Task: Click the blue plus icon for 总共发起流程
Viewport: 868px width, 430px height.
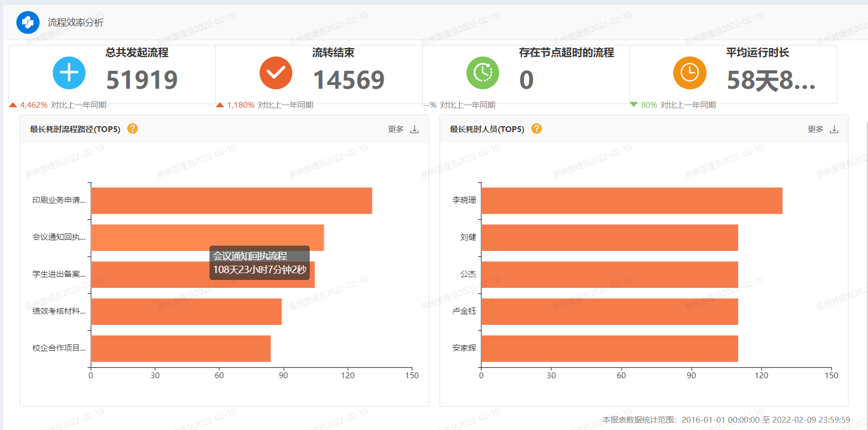Action: pyautogui.click(x=69, y=73)
